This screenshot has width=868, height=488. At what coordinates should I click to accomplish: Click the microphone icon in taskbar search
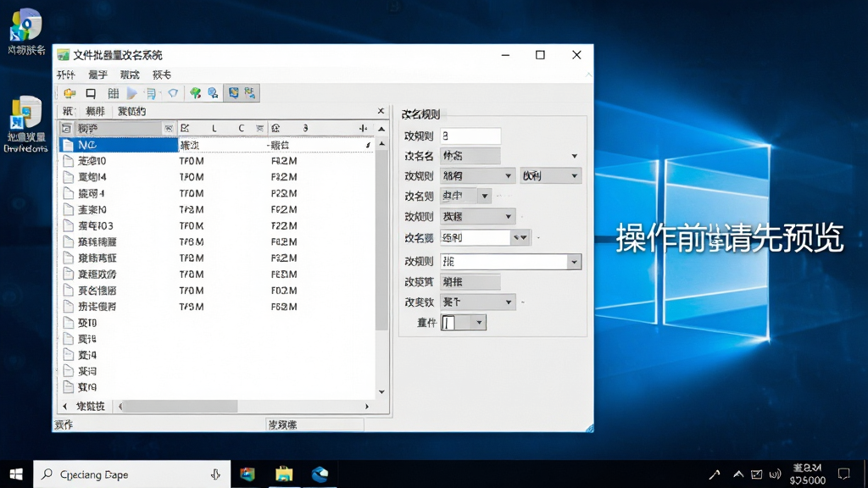point(215,474)
